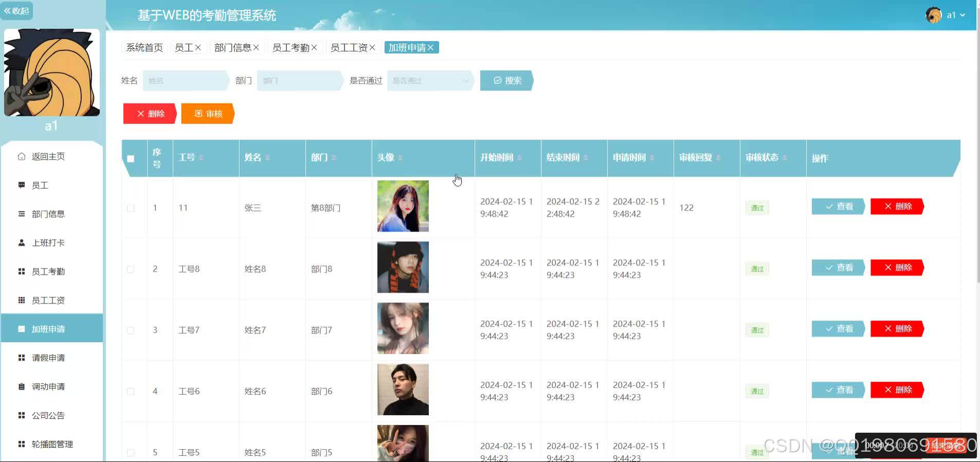This screenshot has width=980, height=462.
Task: Check the row checkbox for 姓名8
Action: click(x=131, y=269)
